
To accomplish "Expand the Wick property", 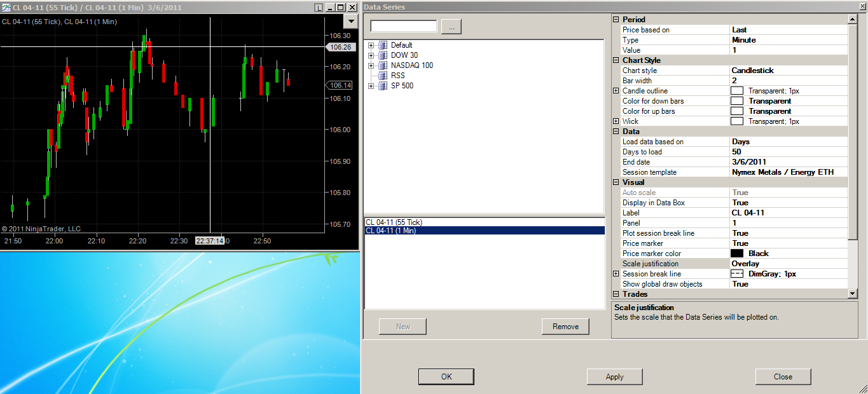I will tap(616, 121).
